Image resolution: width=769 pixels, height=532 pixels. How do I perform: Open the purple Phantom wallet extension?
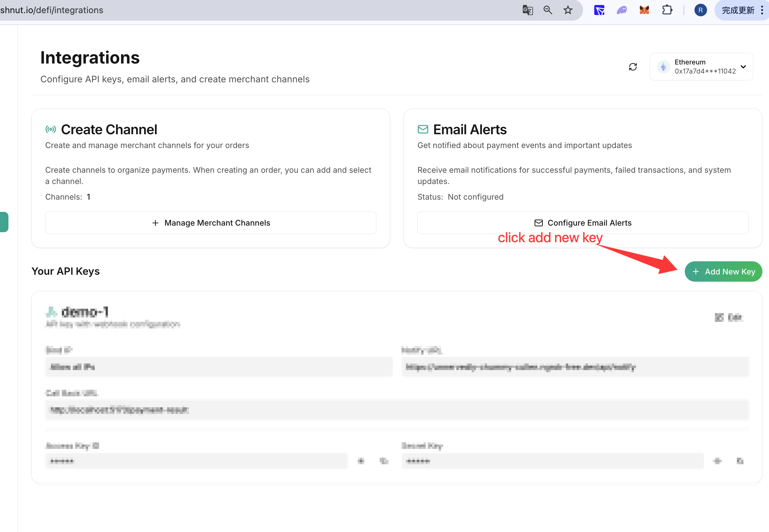[622, 10]
